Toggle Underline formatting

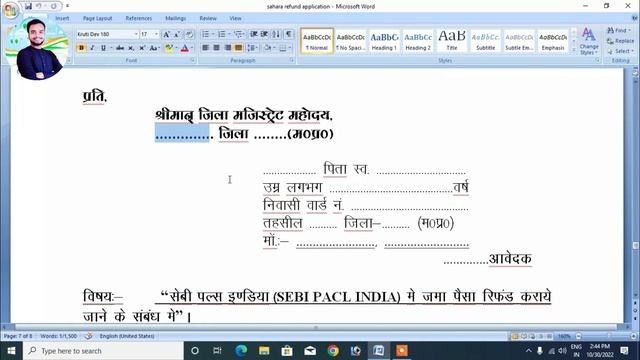pyautogui.click(x=103, y=48)
